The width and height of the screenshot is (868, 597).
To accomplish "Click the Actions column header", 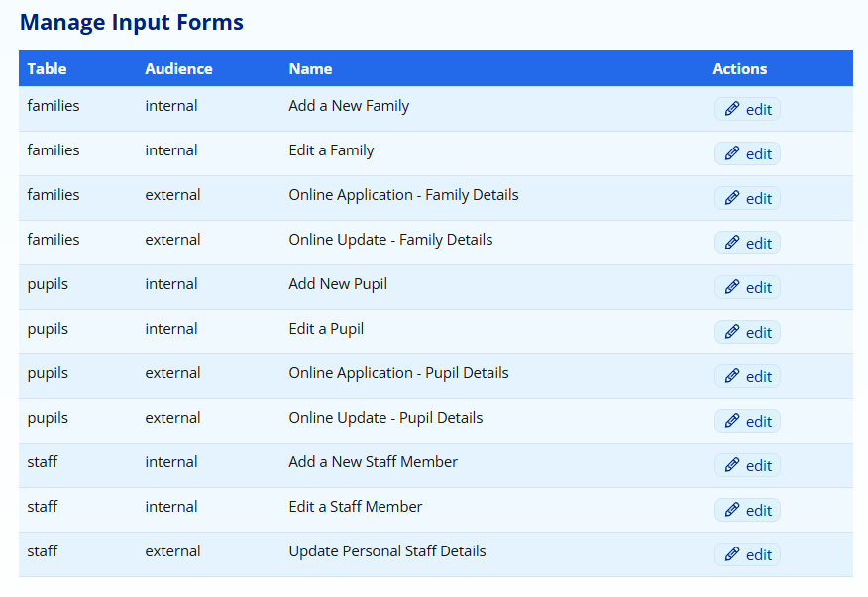I will pos(739,69).
